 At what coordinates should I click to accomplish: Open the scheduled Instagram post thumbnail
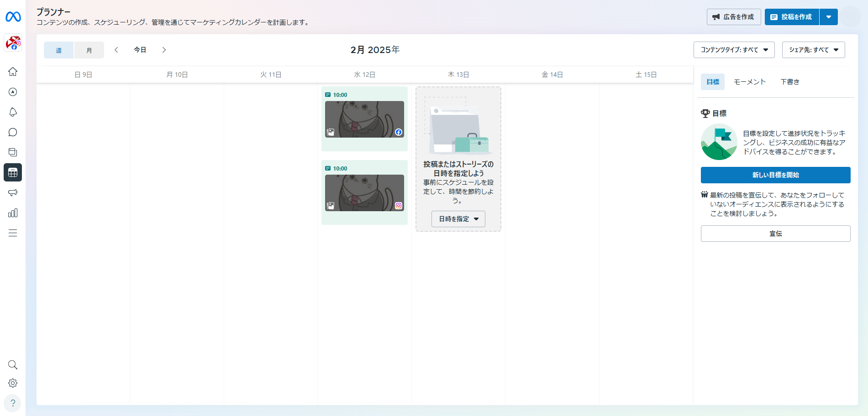click(364, 193)
